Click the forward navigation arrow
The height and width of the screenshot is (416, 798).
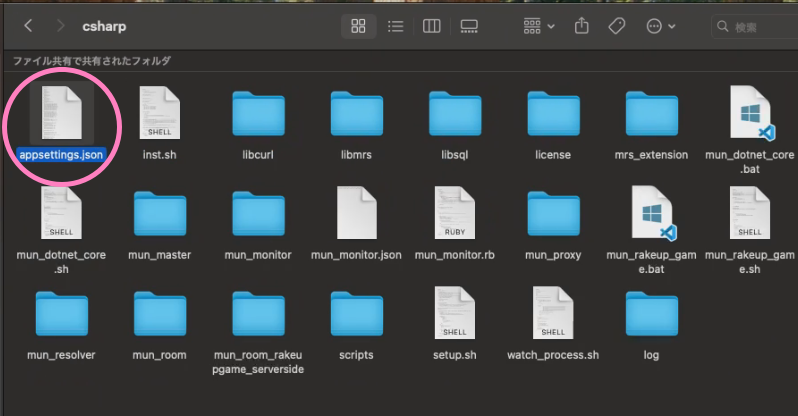62,25
